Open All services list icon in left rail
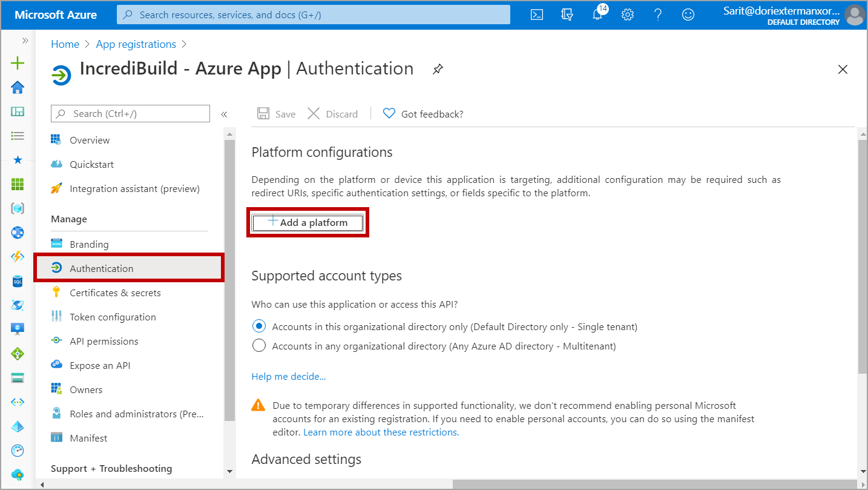 [18, 136]
